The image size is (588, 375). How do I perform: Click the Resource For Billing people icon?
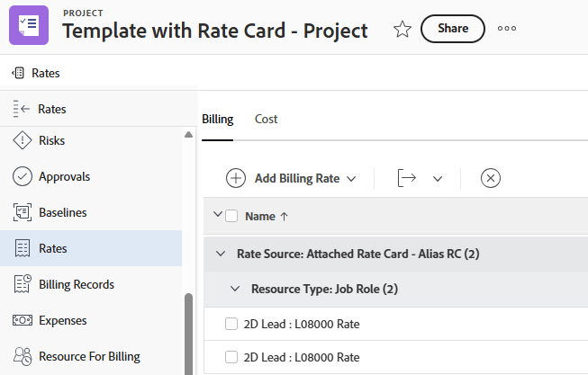(23, 356)
